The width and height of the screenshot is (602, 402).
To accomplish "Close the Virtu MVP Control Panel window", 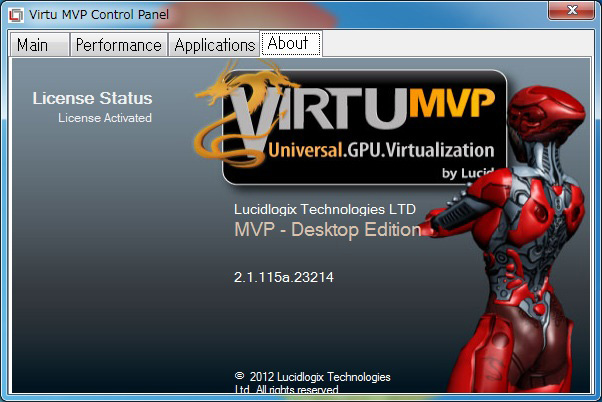I will coord(571,10).
